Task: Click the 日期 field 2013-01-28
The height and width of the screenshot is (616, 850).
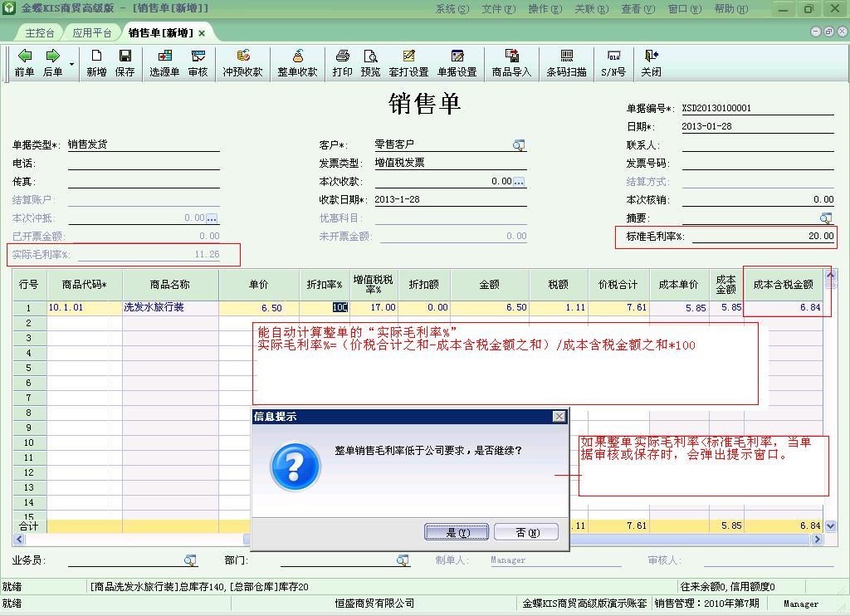Action: [x=757, y=126]
